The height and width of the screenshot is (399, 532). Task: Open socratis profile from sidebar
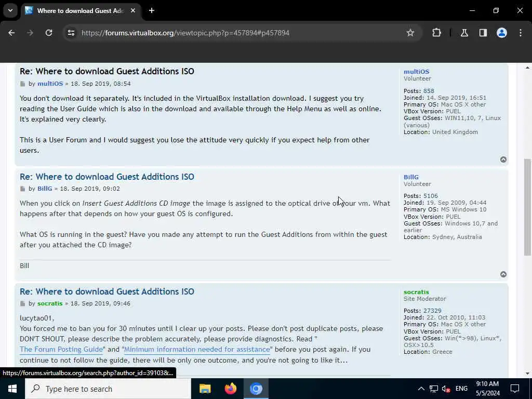click(x=416, y=292)
